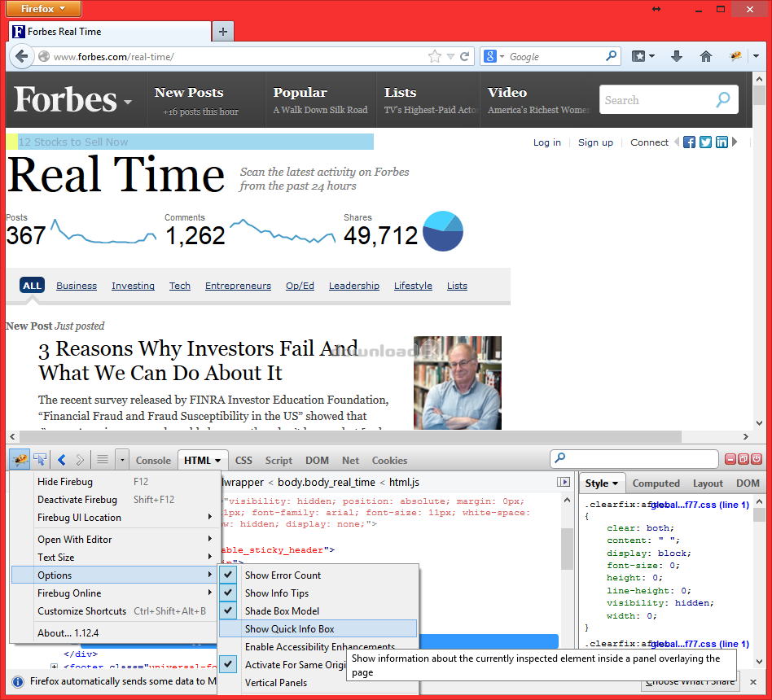The height and width of the screenshot is (700, 772).
Task: Switch to the Console panel tab
Action: point(153,460)
